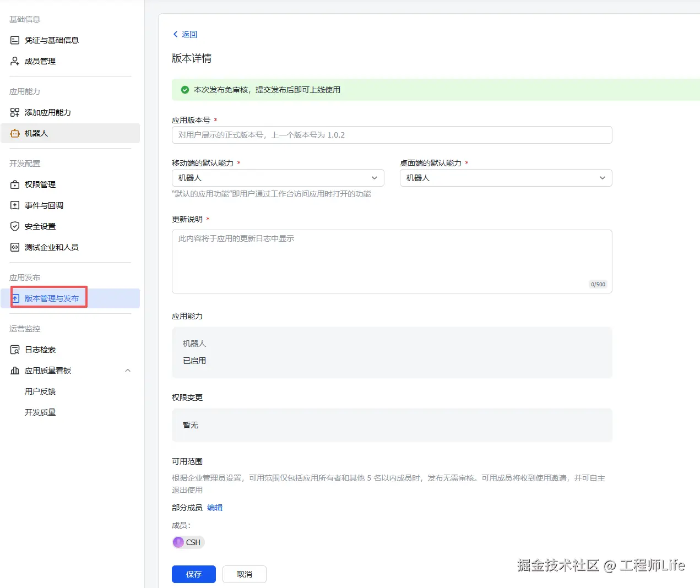Image resolution: width=700 pixels, height=588 pixels.
Task: Click the 版本管理与发布 upload icon
Action: pos(15,298)
